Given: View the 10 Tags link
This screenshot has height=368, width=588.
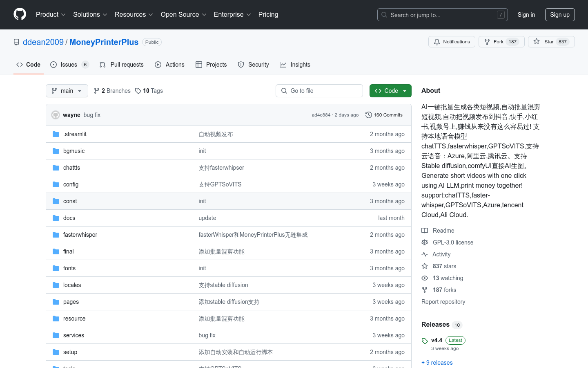Looking at the screenshot, I should pyautogui.click(x=149, y=91).
